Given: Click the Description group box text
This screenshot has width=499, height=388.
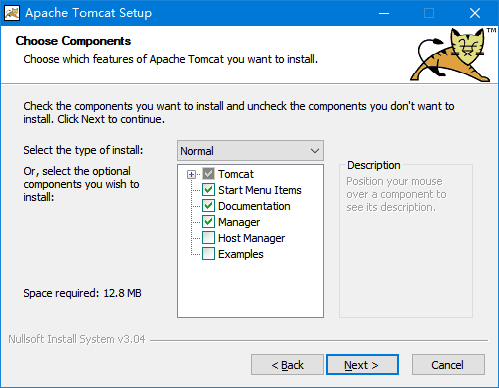Looking at the screenshot, I should tap(396, 194).
